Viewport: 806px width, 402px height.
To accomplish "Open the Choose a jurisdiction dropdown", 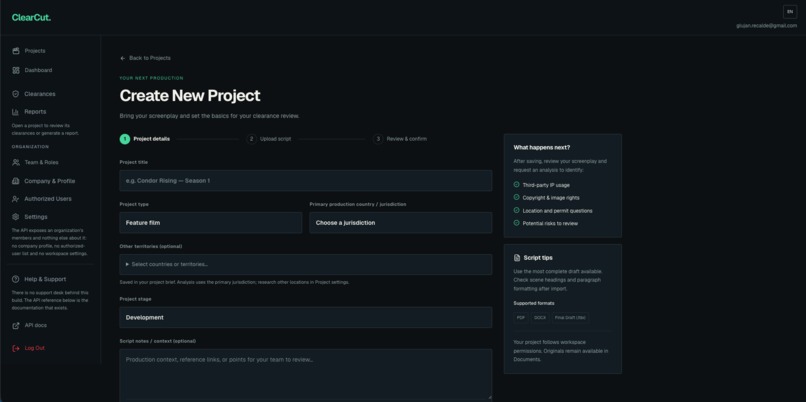I will pos(400,223).
